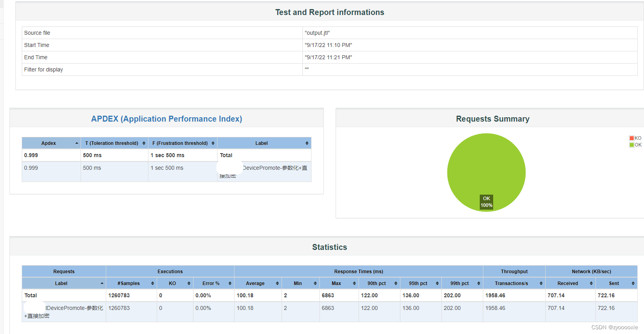Sort Statistics by Sent column
The width and height of the screenshot is (644, 334).
(616, 283)
